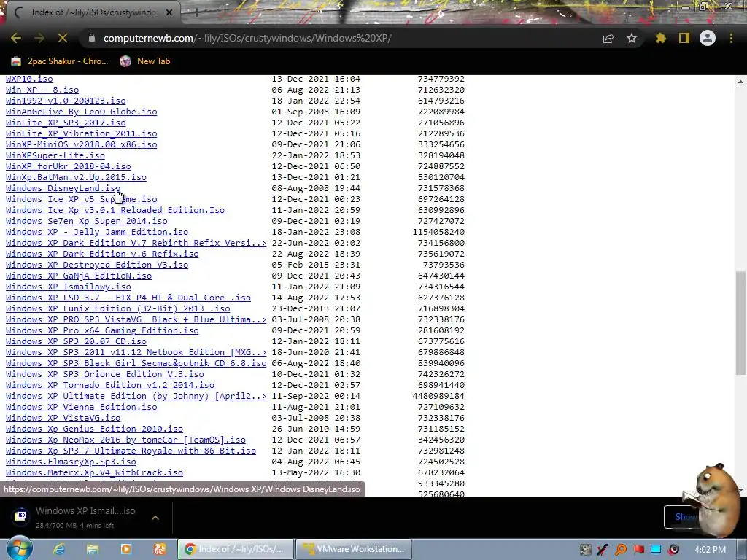The height and width of the screenshot is (560, 747).
Task: Click the monitor-shaped tray icon
Action: coord(656,549)
